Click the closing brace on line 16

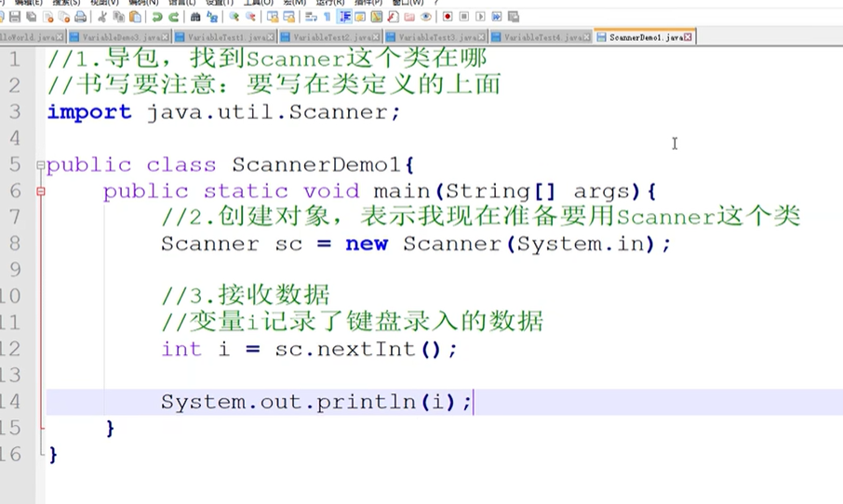(x=53, y=455)
